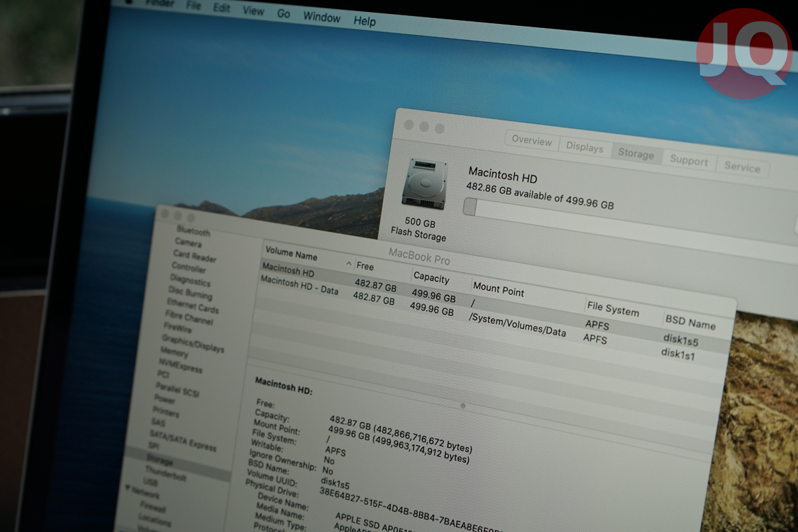
Task: Click the pane divider handle dot below the table
Action: click(x=463, y=405)
